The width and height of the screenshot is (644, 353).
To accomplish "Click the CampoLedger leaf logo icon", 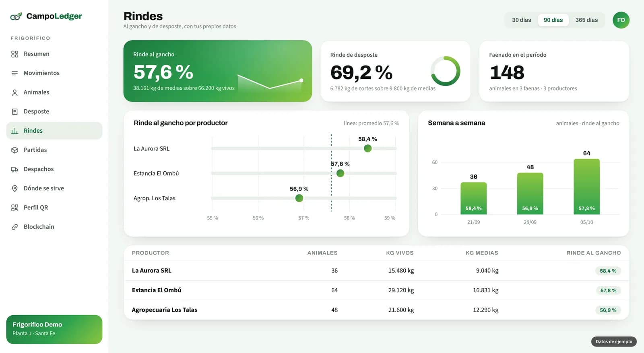I will tap(16, 16).
